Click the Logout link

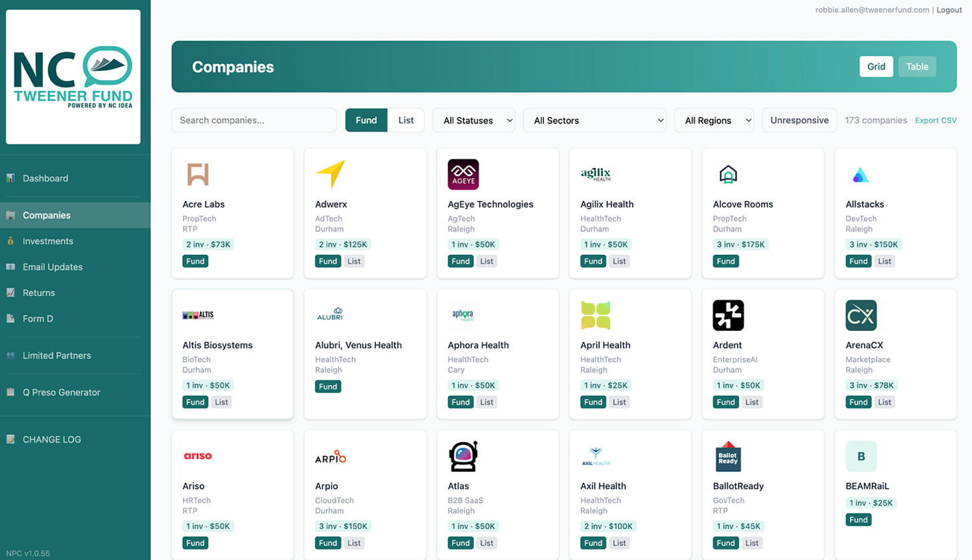pos(949,10)
